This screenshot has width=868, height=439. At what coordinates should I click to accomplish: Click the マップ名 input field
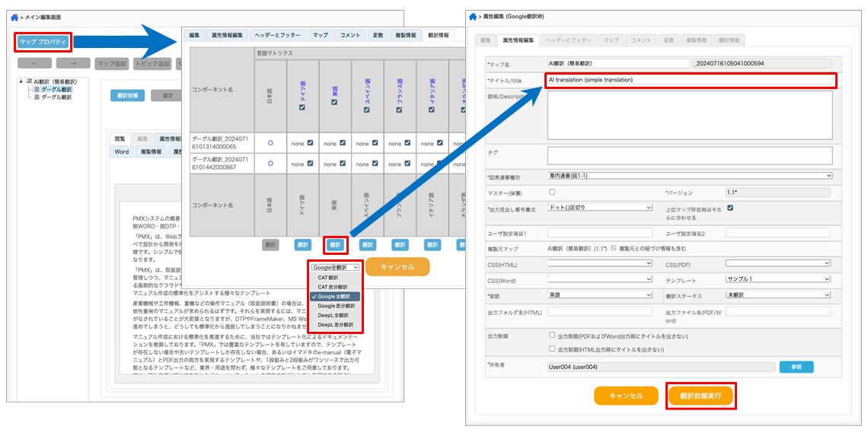[617, 64]
